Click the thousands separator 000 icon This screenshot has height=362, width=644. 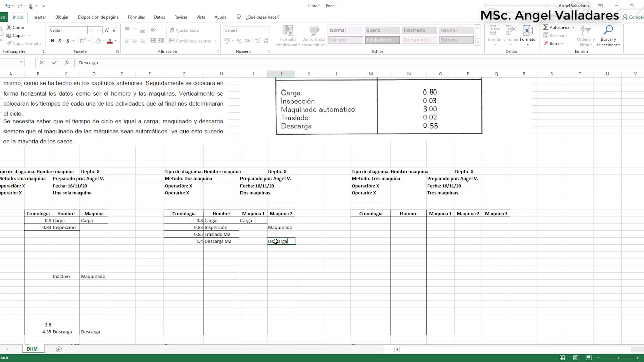pyautogui.click(x=247, y=41)
